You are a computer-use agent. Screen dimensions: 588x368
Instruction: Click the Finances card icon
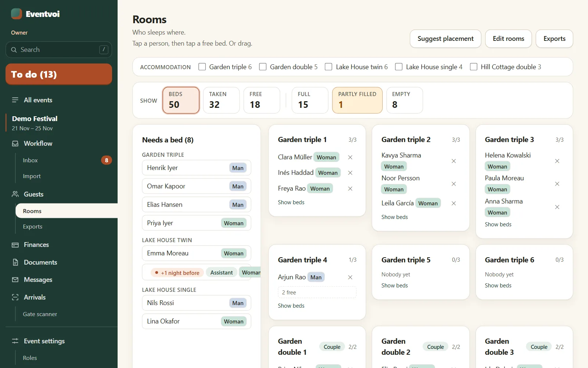click(15, 245)
